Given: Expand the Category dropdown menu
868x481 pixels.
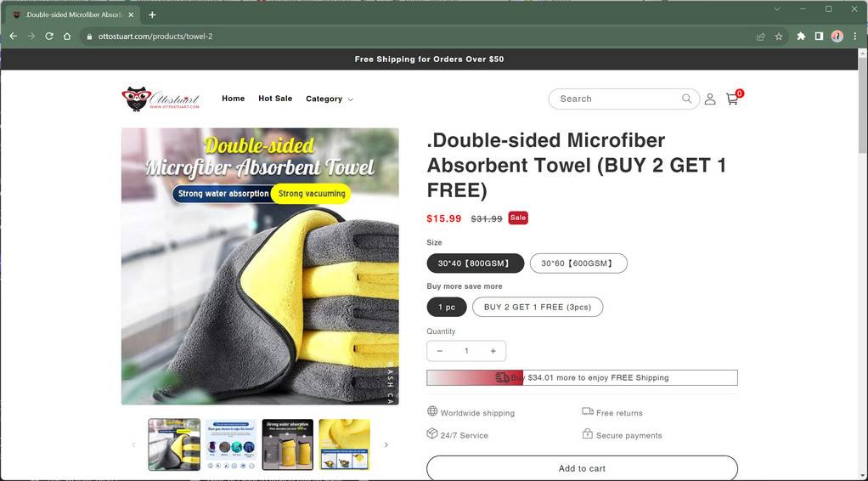Looking at the screenshot, I should [330, 99].
